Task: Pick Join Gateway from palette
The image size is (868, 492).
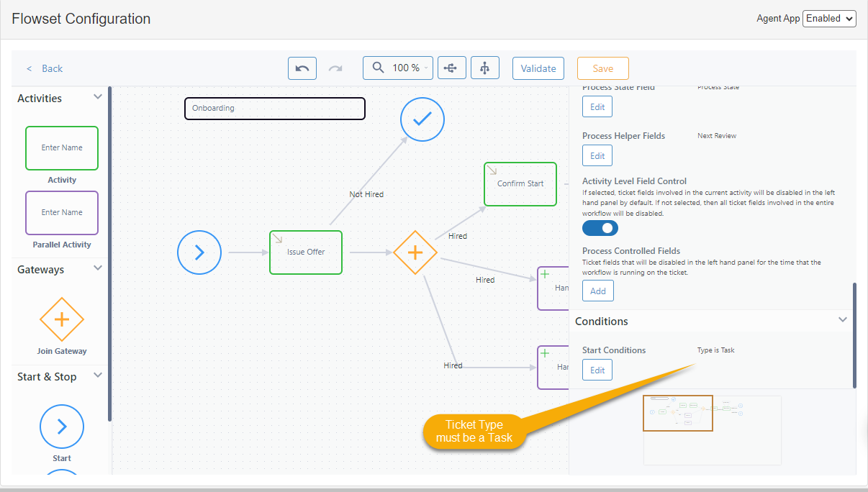Action: pyautogui.click(x=62, y=319)
